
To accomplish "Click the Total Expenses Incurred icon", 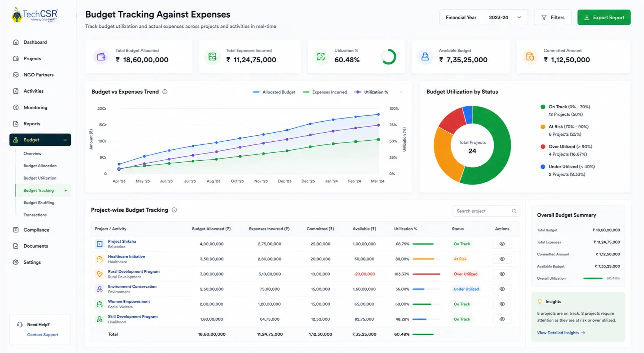I will 212,57.
